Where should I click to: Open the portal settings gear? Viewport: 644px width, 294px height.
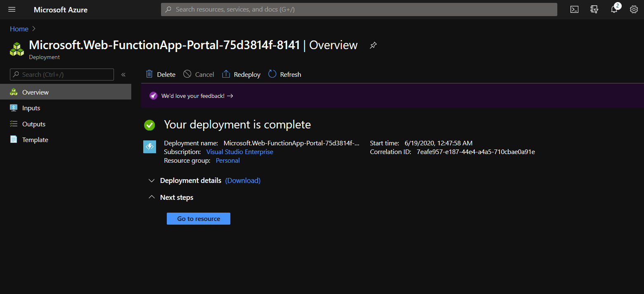[x=634, y=9]
